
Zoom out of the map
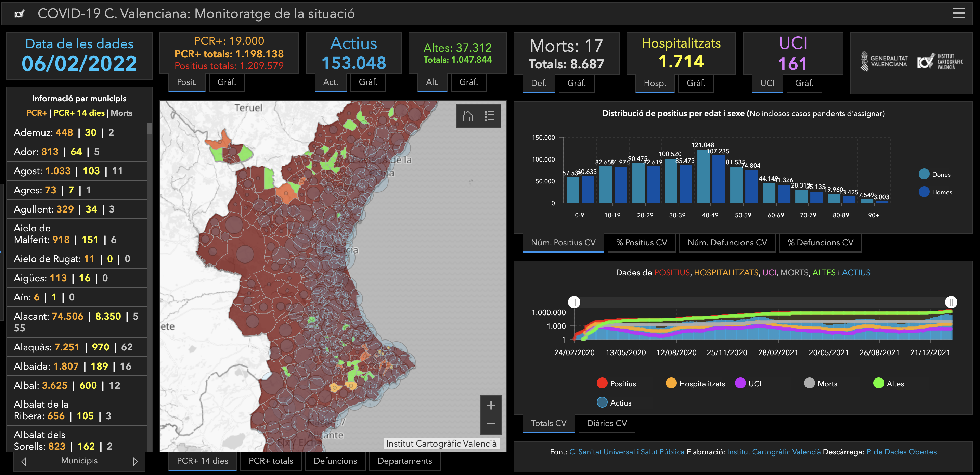click(x=490, y=424)
